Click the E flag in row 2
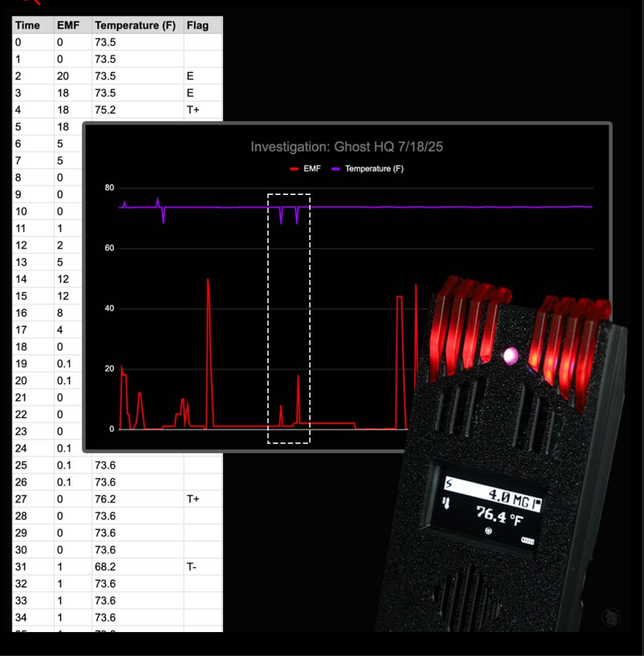 tap(203, 76)
